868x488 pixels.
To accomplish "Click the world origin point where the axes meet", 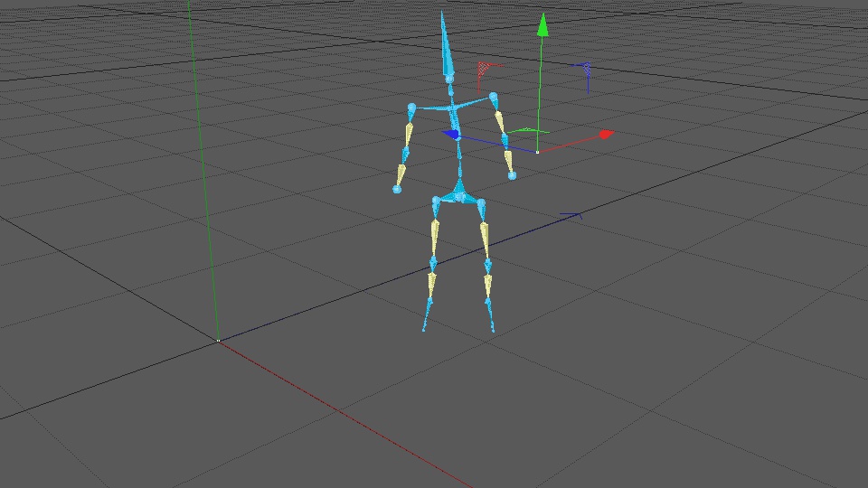I will (218, 341).
